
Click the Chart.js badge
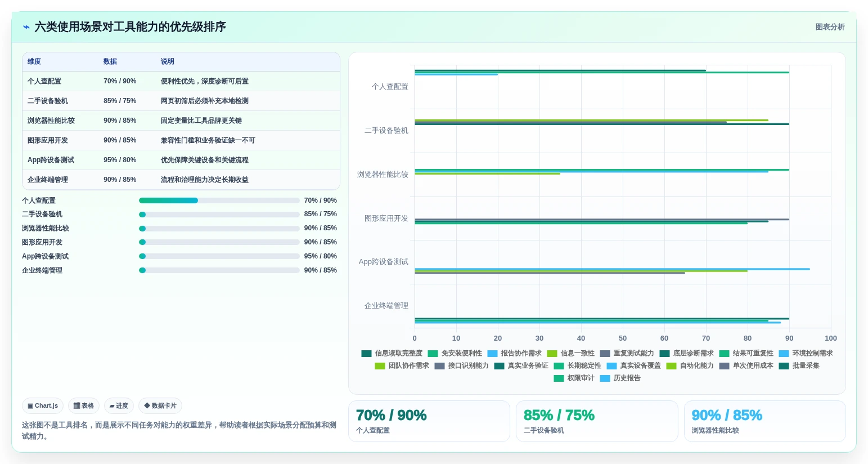[43, 405]
